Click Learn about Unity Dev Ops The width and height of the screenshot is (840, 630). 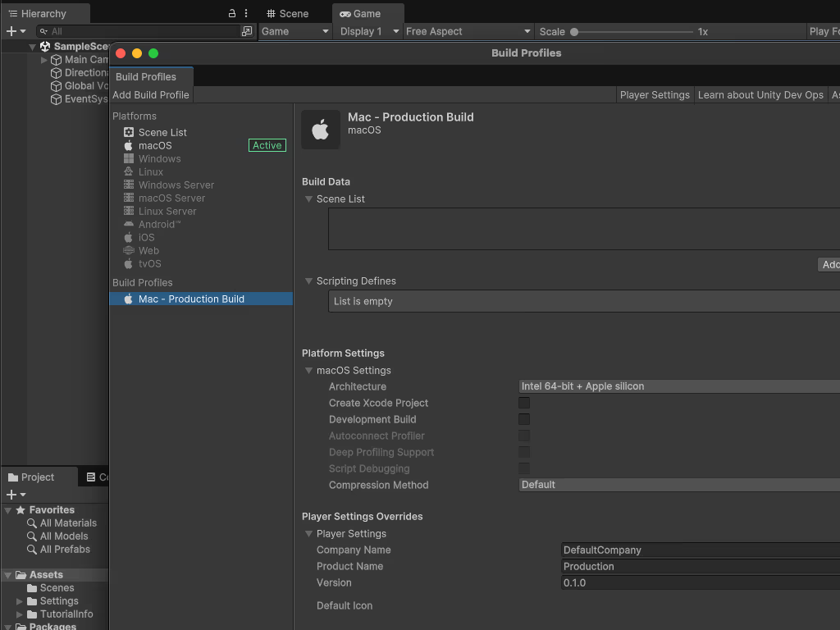(760, 94)
